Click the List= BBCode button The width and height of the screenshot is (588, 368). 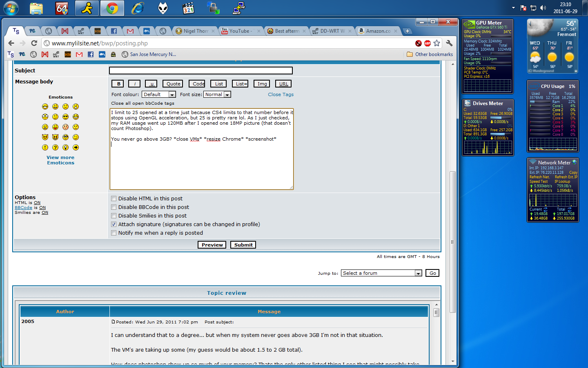240,84
